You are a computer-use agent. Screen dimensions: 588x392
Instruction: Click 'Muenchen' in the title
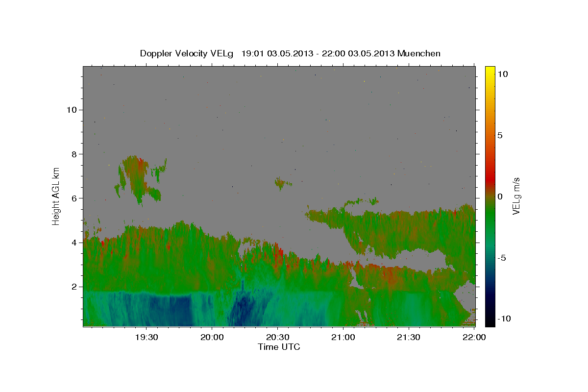(419, 53)
